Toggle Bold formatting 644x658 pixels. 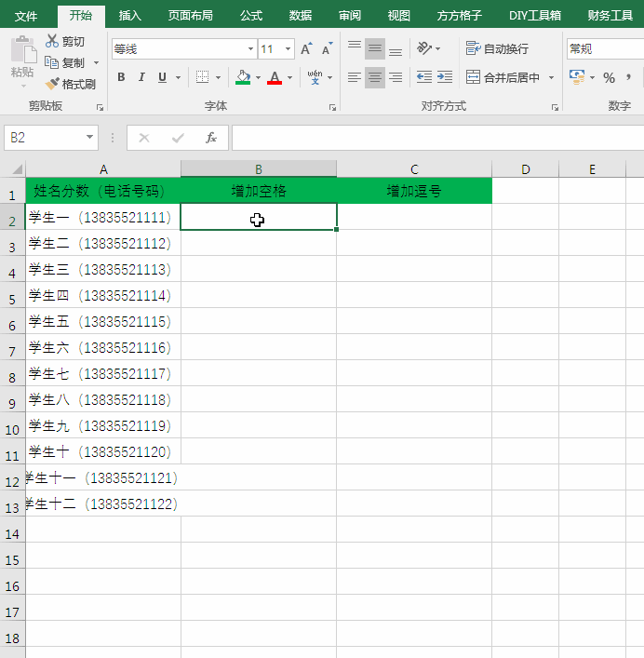click(x=121, y=77)
